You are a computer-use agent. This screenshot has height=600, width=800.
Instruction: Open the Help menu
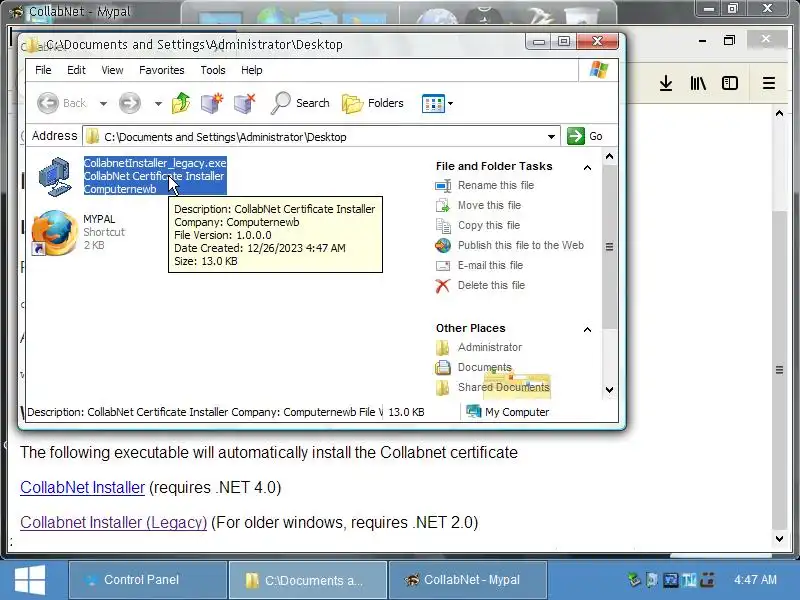point(252,70)
